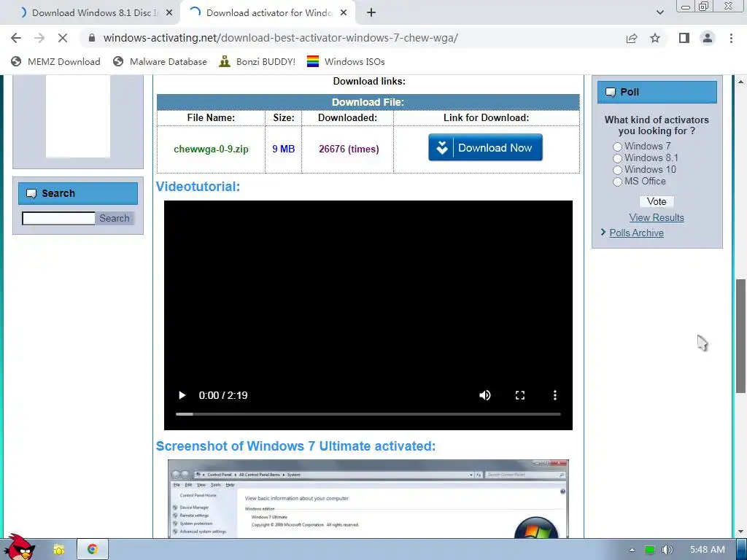Mute the video with speaker icon
747x560 pixels.
tap(485, 395)
